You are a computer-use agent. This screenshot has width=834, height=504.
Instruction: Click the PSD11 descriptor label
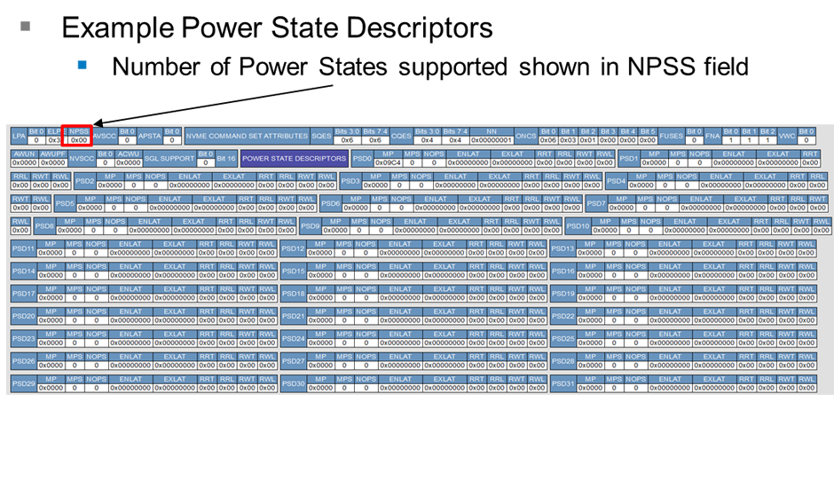[24, 248]
